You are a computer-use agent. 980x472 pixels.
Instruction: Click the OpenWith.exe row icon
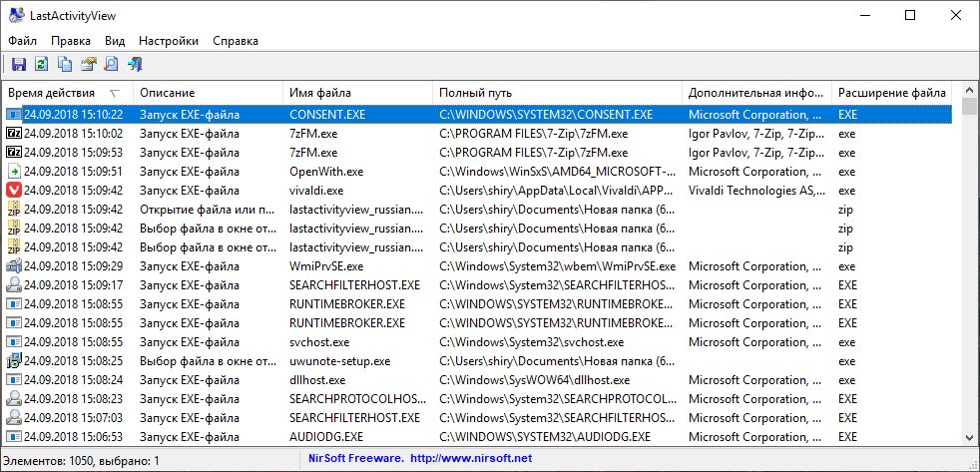click(x=14, y=172)
